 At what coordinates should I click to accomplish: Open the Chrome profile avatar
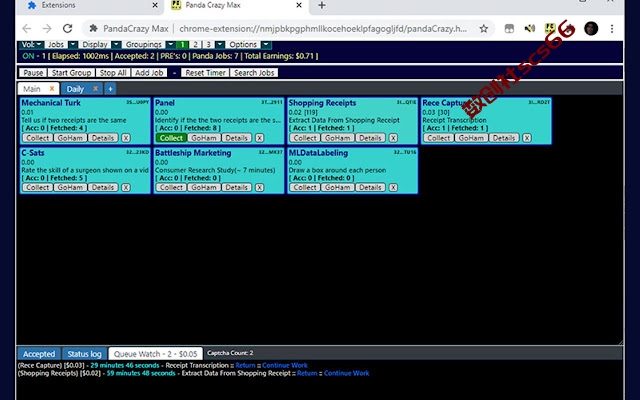(591, 29)
